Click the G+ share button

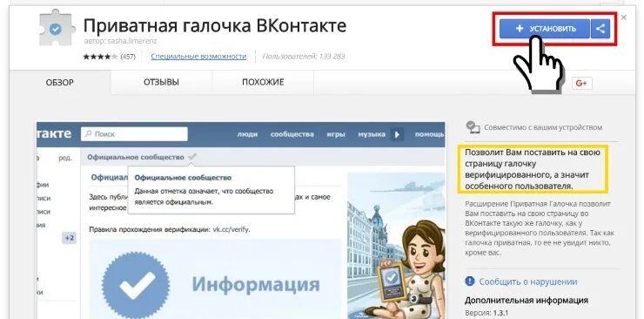point(581,83)
